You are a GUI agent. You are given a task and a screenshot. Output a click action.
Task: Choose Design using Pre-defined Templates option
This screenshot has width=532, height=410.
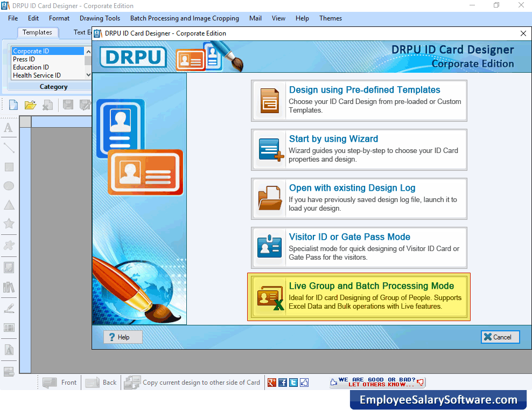coord(359,101)
